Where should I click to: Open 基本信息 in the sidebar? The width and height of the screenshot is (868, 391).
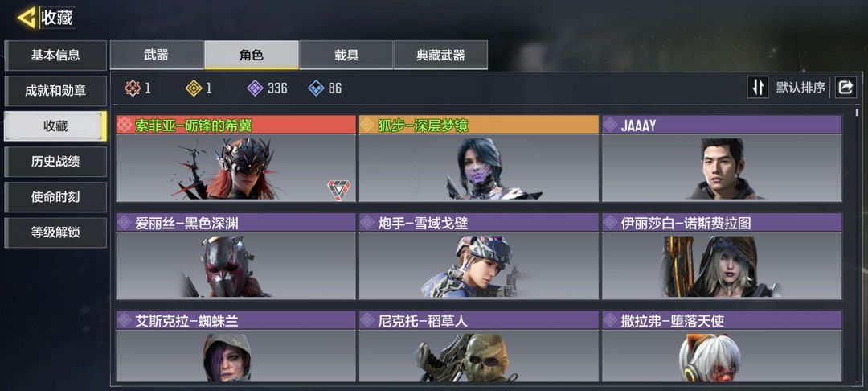coord(55,56)
